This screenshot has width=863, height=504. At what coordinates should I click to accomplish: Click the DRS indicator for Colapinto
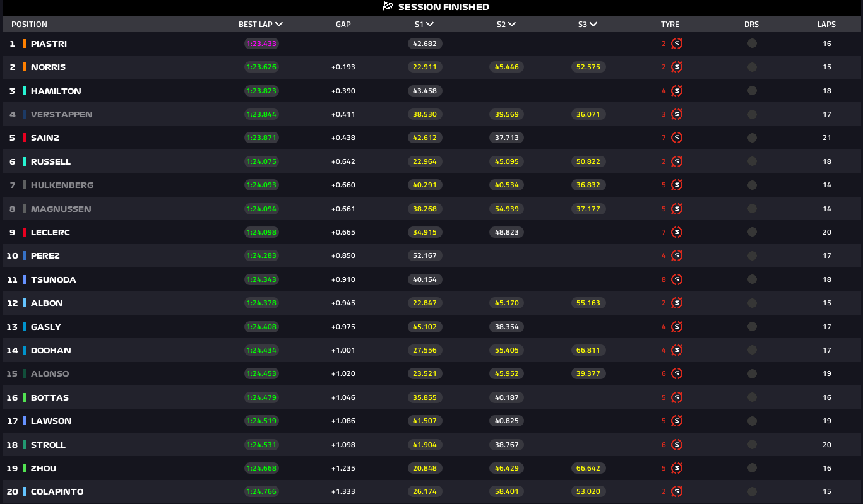[x=752, y=491]
